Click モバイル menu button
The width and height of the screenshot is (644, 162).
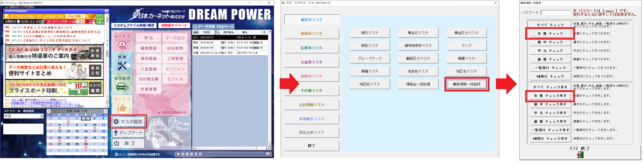click(175, 79)
